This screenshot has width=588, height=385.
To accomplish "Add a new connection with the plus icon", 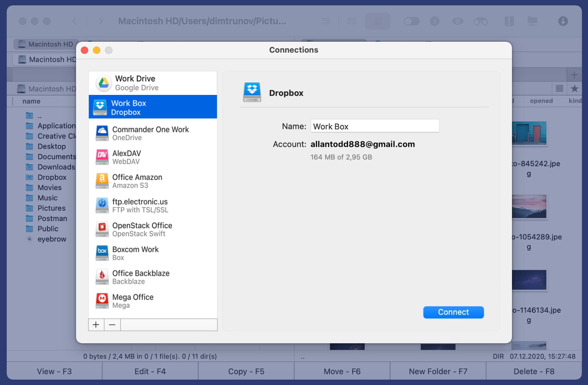I will coord(96,324).
